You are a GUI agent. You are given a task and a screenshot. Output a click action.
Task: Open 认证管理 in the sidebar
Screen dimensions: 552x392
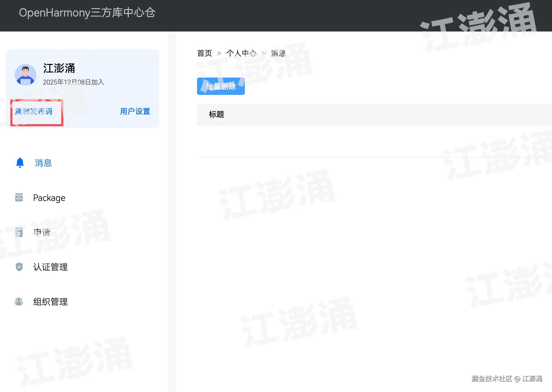point(50,267)
